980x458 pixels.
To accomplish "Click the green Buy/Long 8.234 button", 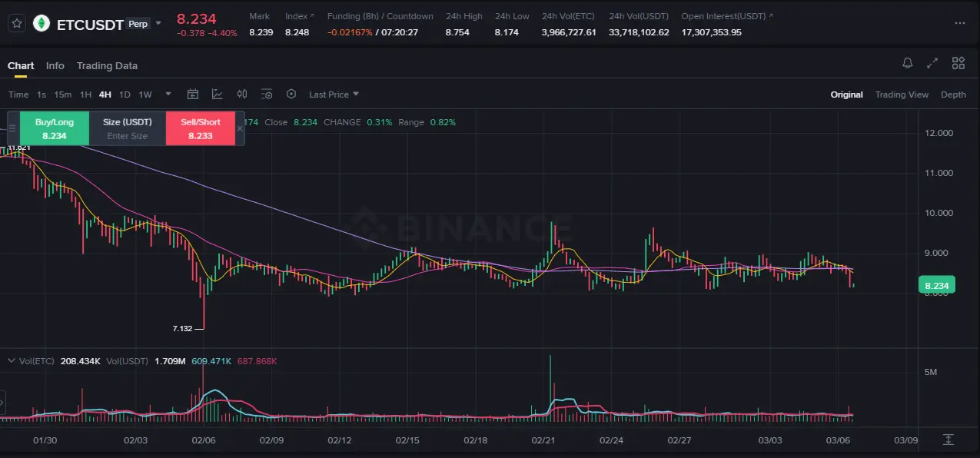I will [54, 128].
